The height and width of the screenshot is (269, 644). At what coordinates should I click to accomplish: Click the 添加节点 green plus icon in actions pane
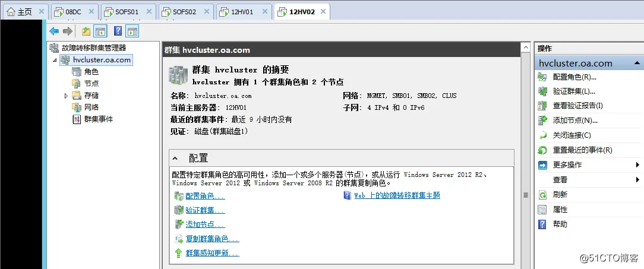[542, 121]
